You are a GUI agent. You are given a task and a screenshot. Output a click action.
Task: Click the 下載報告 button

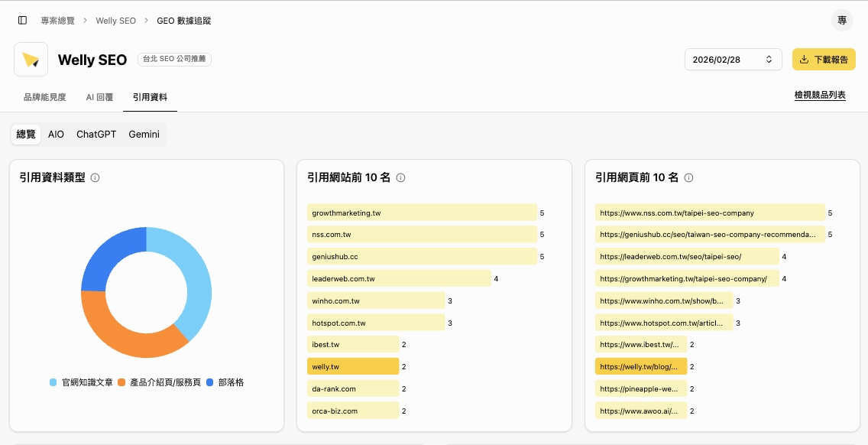point(823,60)
